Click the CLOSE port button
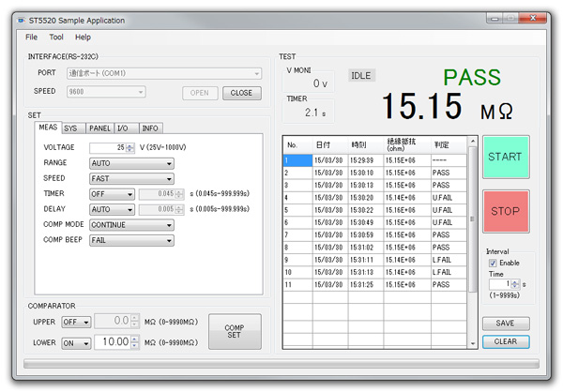 click(242, 93)
